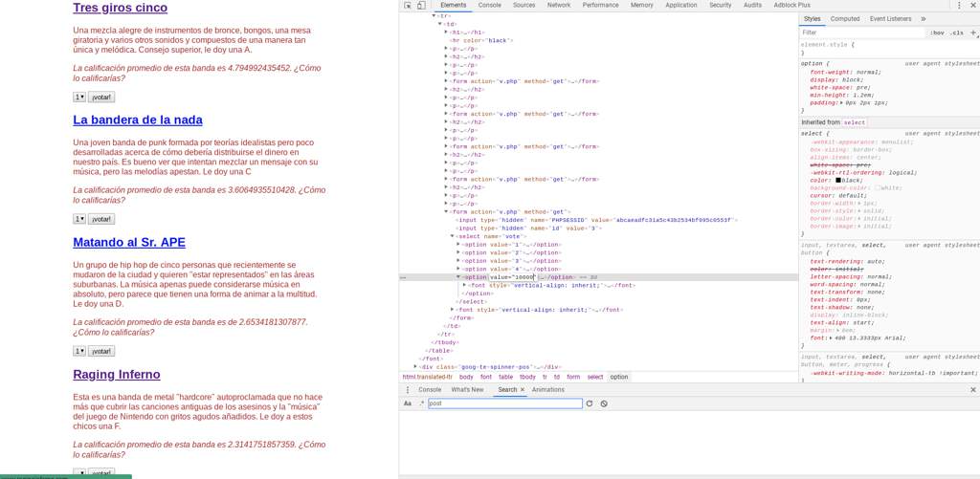Expand the h1 node

click(x=446, y=32)
